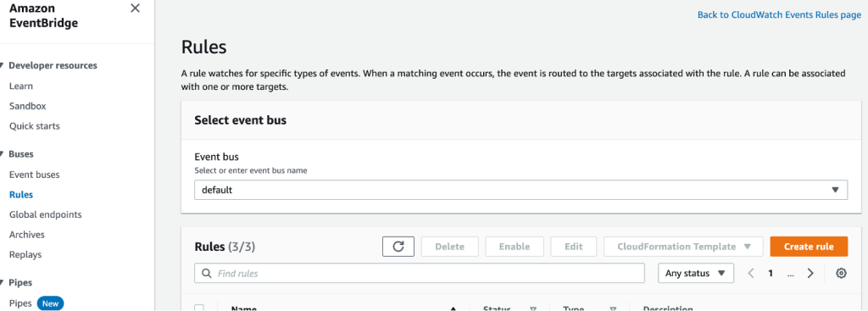Tick the select-all rules checkbox
The image size is (868, 311).
(x=199, y=308)
